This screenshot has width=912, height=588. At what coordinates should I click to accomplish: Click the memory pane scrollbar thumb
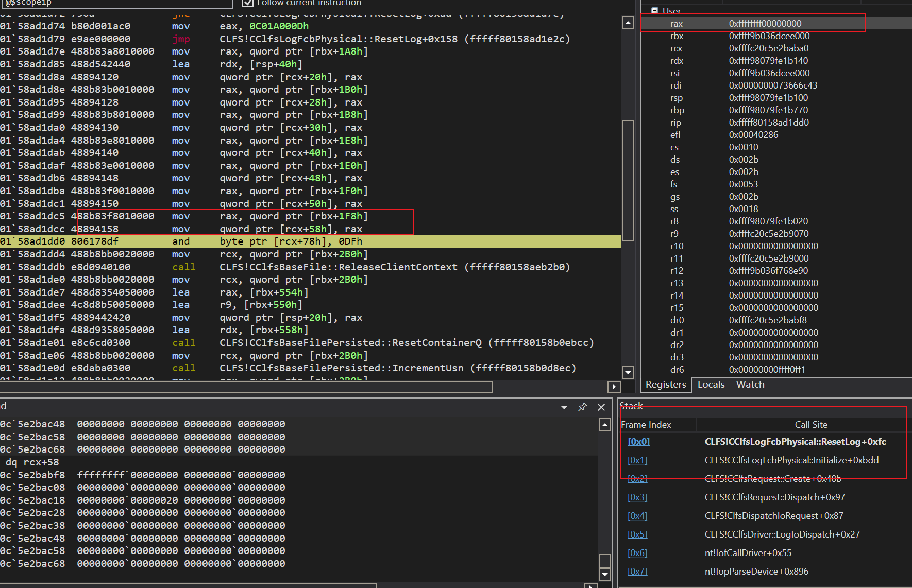click(x=605, y=561)
